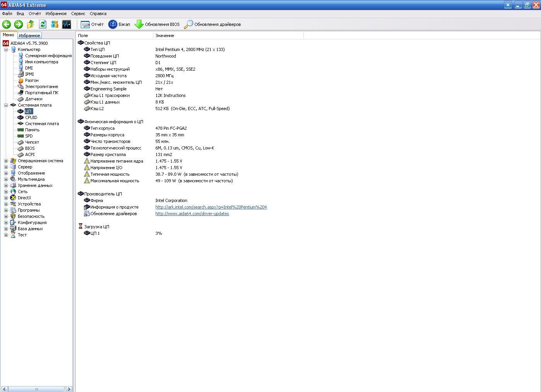Open the Отчёт menu in menu bar

(x=35, y=14)
